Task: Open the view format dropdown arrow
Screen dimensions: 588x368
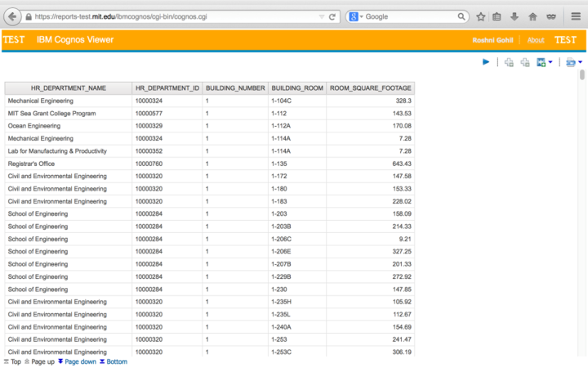Action: click(x=580, y=62)
